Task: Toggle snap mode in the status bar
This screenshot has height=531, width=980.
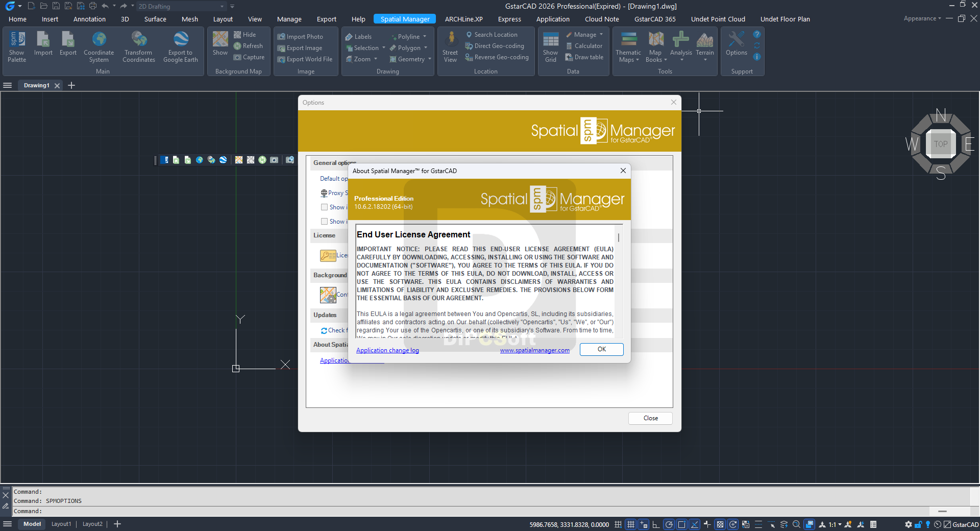Action: pos(618,524)
